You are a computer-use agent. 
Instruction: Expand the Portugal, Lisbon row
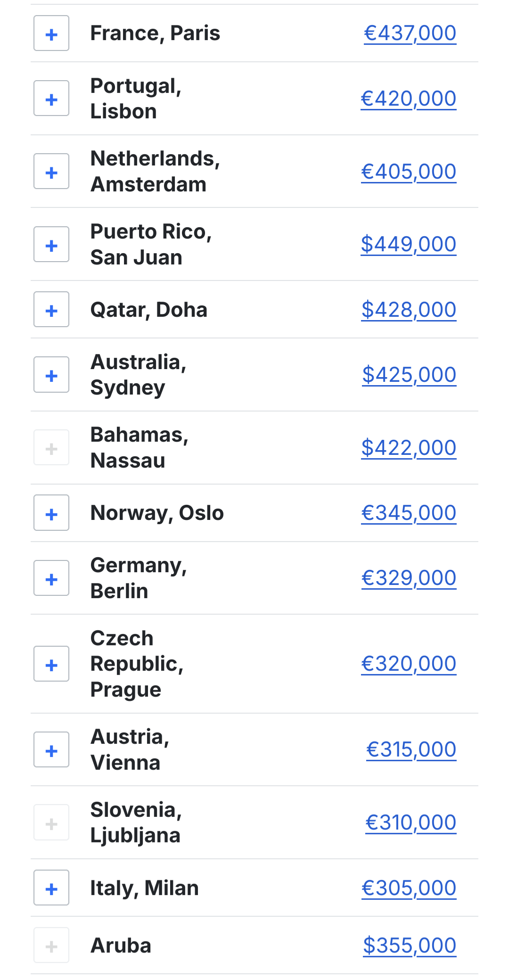click(51, 99)
